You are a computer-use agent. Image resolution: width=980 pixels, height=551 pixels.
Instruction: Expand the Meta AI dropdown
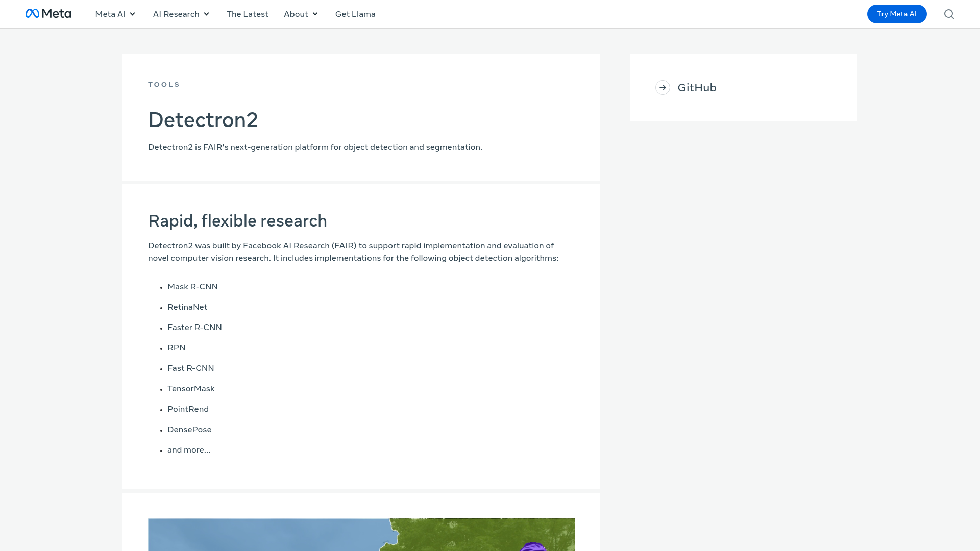(115, 14)
